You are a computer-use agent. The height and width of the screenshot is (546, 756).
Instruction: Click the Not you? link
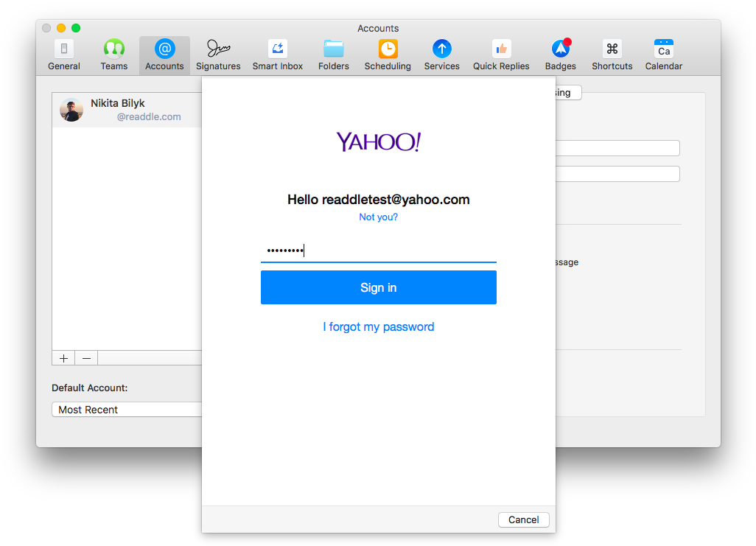379,217
